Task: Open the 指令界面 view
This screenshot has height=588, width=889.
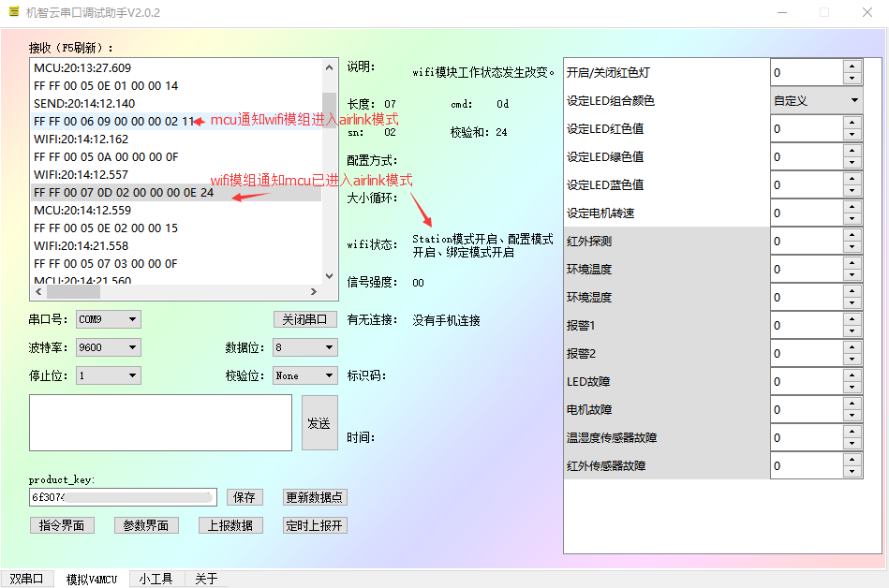Action: pyautogui.click(x=62, y=525)
